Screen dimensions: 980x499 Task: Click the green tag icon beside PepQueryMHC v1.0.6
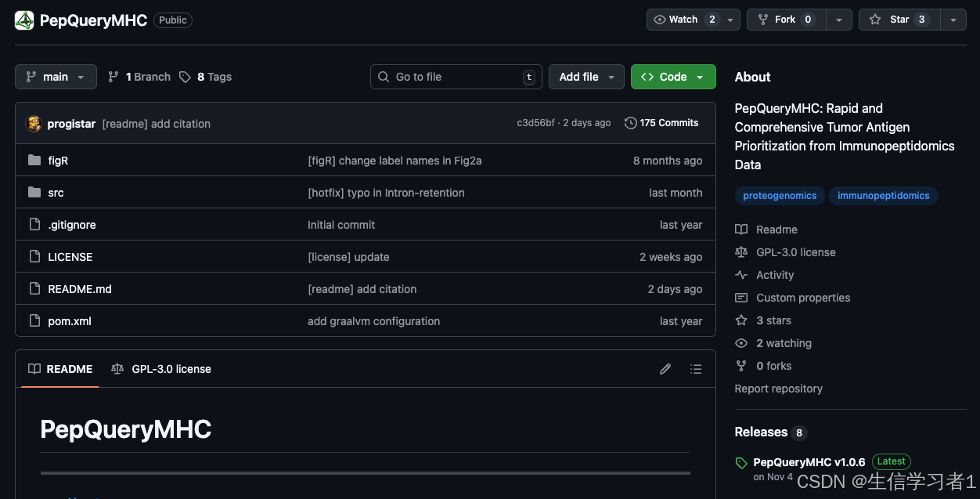(x=741, y=463)
